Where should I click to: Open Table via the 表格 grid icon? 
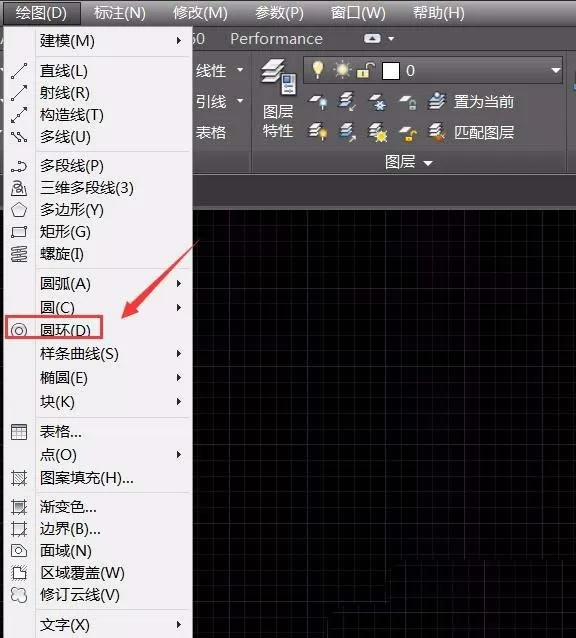coord(19,432)
